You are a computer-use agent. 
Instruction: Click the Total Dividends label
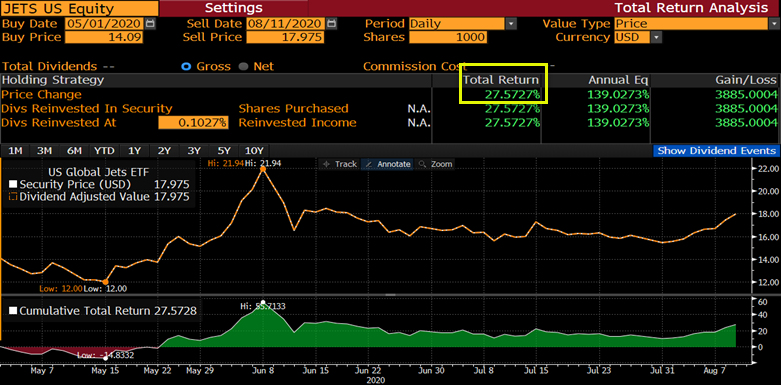click(49, 66)
